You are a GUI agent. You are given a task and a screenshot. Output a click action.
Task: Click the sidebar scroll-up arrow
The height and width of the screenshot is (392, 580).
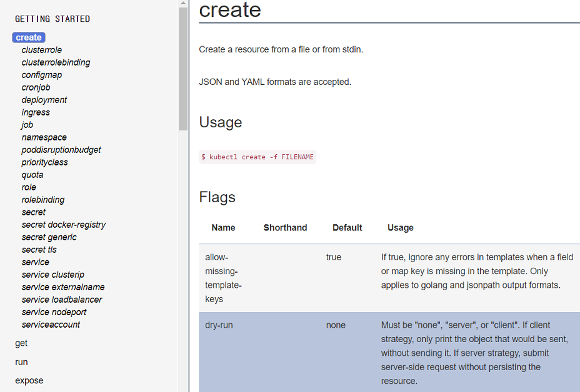(x=183, y=3)
